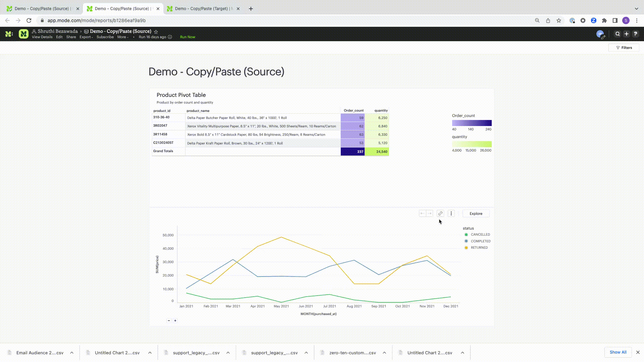Click the Mode logo in the header
644x362 pixels.
click(x=9, y=34)
